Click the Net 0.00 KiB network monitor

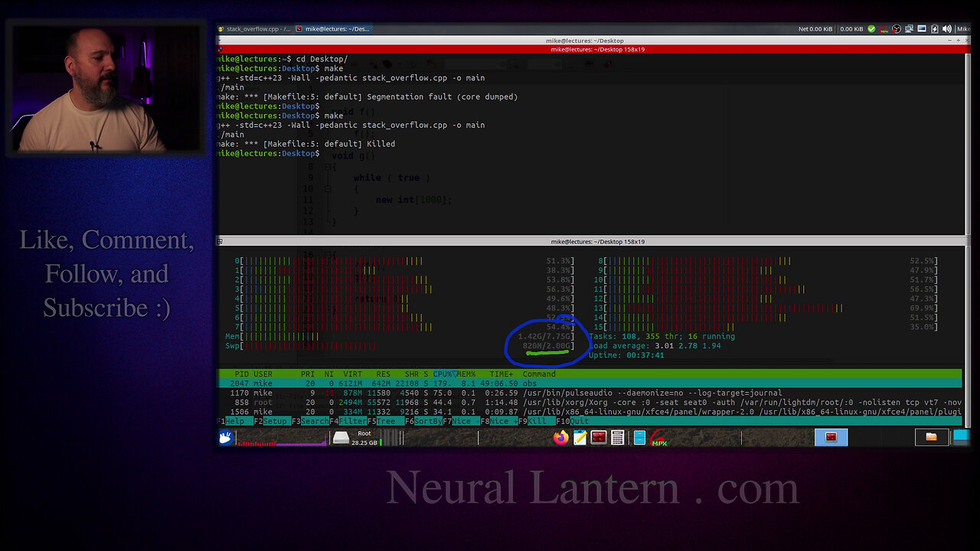pyautogui.click(x=815, y=29)
